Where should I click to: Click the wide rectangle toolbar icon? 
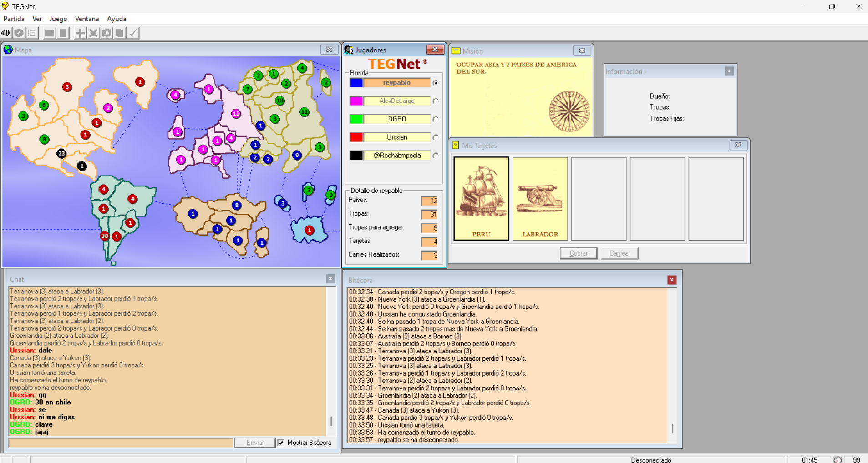point(50,33)
